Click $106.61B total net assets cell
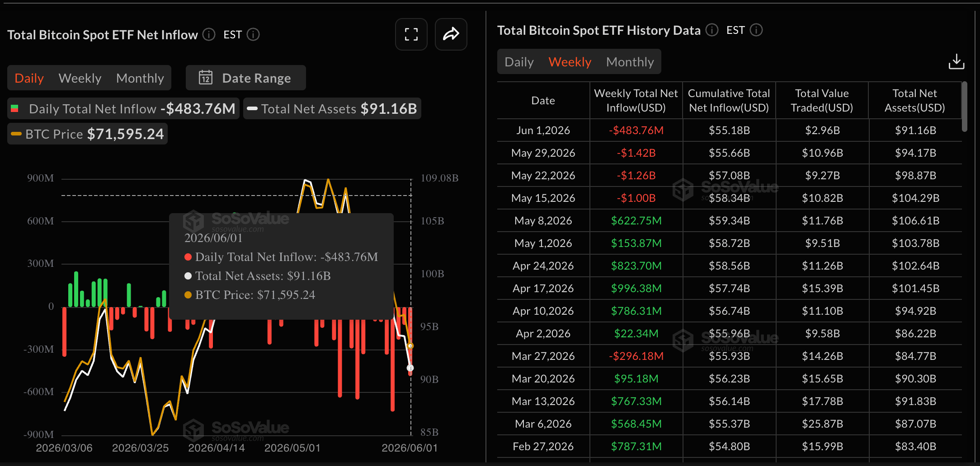The height and width of the screenshot is (466, 980). coord(915,221)
